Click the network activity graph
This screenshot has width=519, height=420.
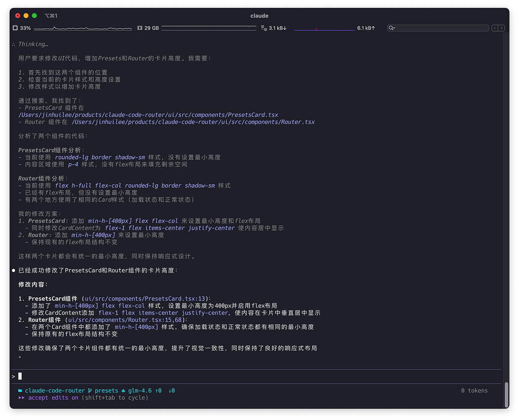(324, 29)
